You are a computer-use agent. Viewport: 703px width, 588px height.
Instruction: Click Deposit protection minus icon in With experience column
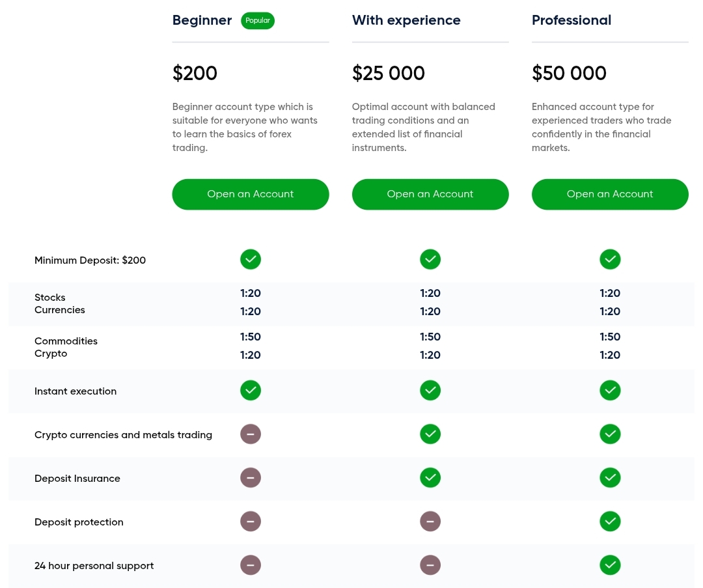coord(430,521)
